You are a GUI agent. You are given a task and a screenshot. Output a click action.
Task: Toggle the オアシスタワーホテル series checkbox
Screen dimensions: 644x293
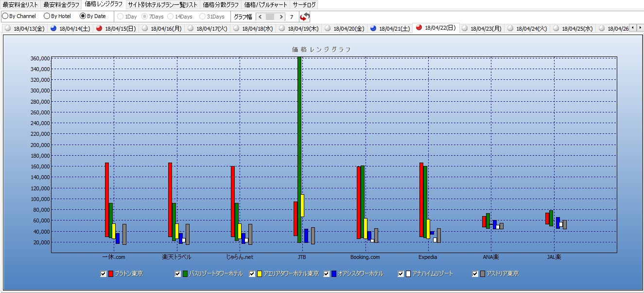pos(327,274)
